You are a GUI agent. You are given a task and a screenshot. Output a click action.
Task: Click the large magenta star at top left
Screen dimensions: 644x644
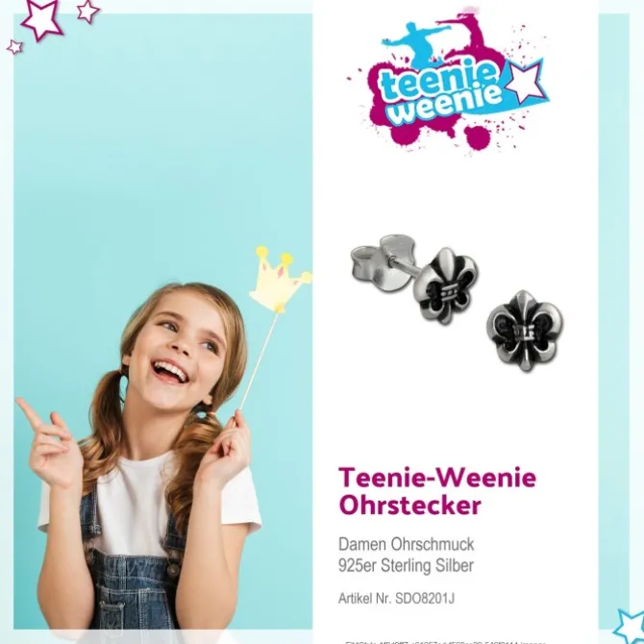pyautogui.click(x=42, y=19)
